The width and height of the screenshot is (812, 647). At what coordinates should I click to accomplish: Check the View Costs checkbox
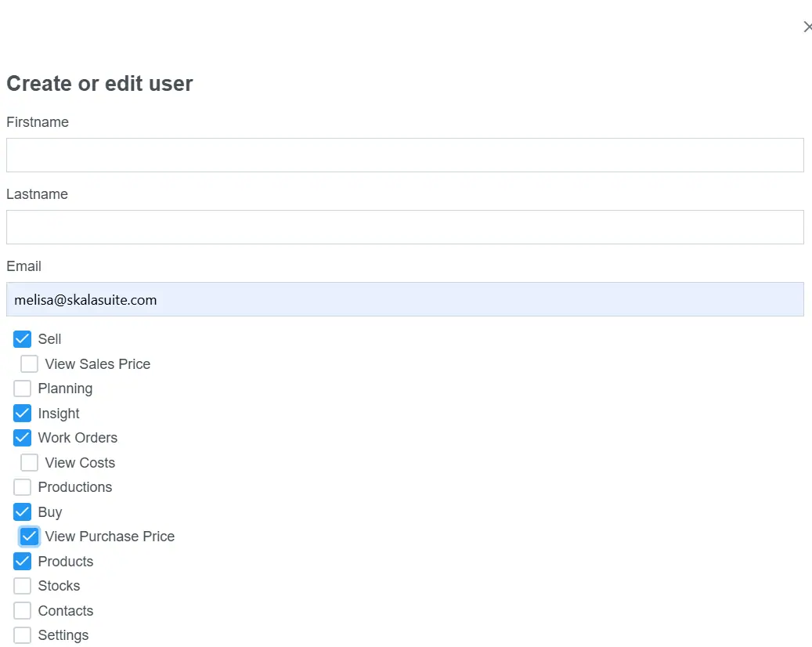[x=29, y=463]
